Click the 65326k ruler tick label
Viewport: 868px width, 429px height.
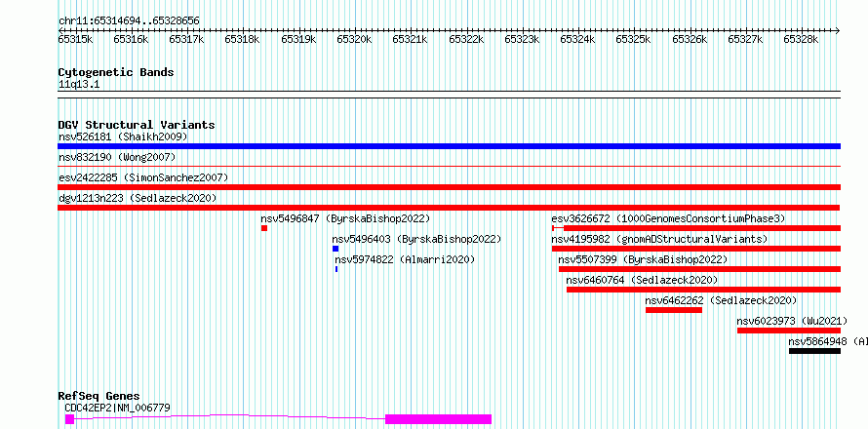point(690,39)
